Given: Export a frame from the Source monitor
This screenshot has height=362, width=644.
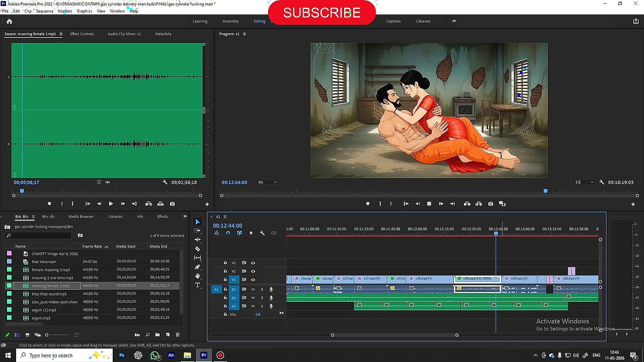Looking at the screenshot, I should [x=172, y=204].
